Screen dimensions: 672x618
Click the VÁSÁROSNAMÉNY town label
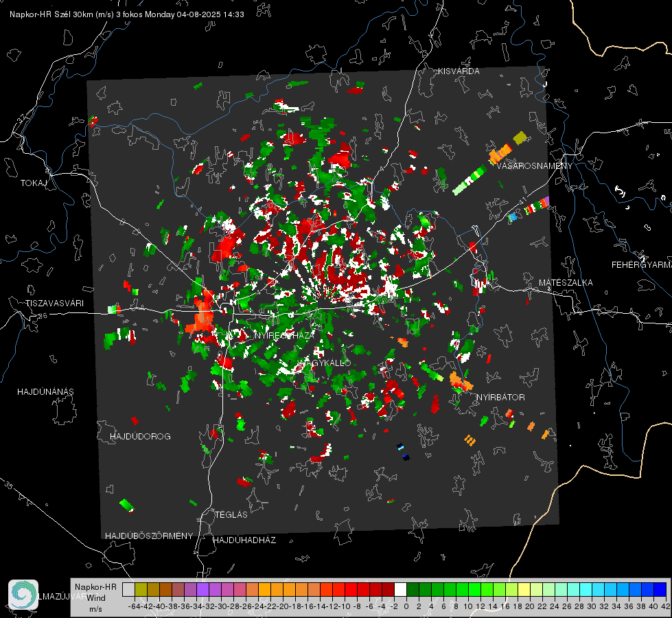click(535, 166)
